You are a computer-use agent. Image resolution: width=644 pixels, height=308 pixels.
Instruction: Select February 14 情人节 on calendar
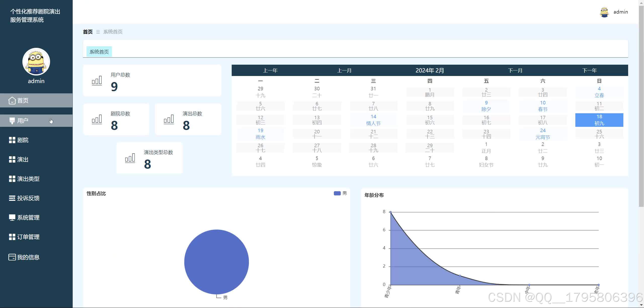click(x=373, y=120)
